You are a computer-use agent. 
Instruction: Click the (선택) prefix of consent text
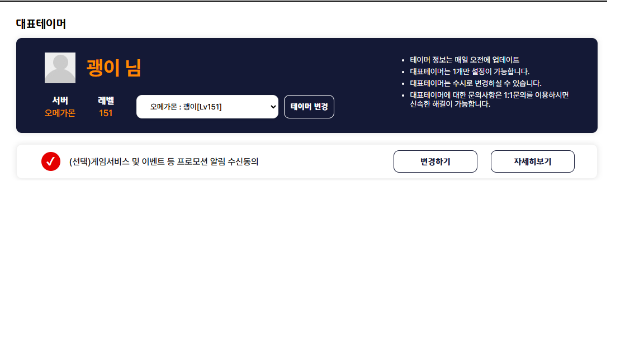[x=80, y=161]
